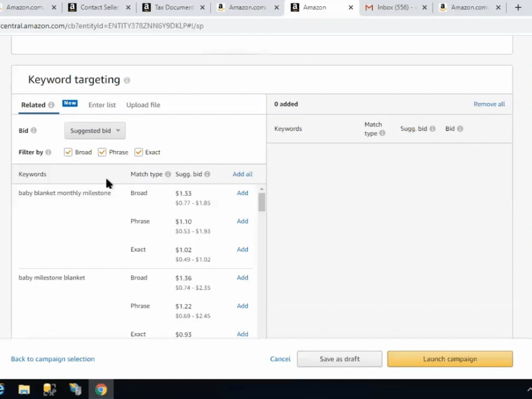Add baby blanket monthly milestone Broad $1.33
532x399 pixels.
click(243, 193)
